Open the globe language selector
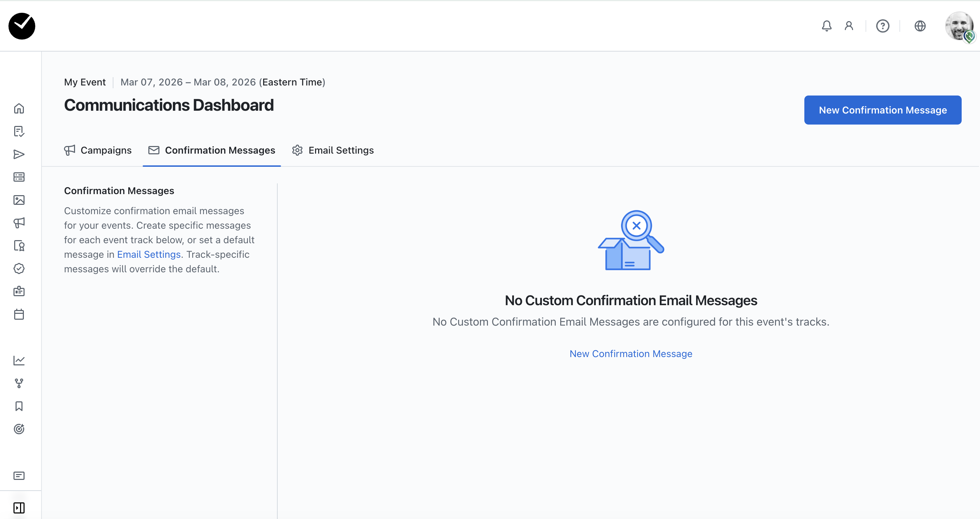The image size is (980, 519). pyautogui.click(x=920, y=26)
